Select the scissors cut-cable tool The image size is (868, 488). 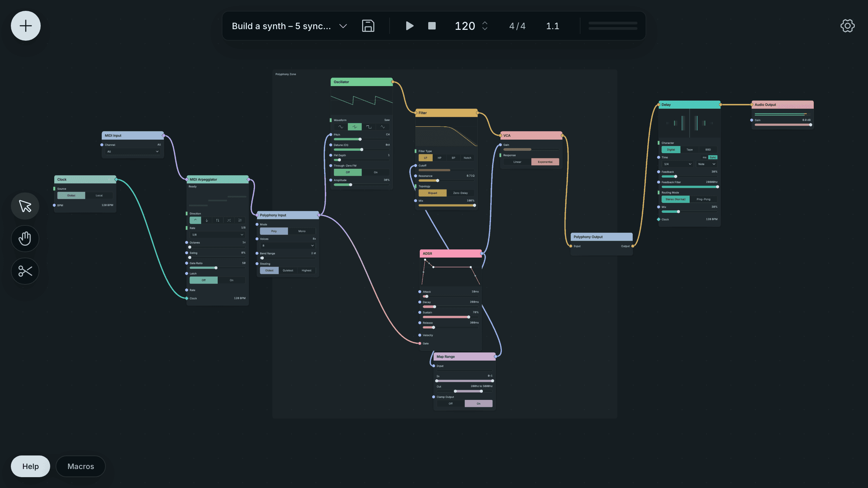click(25, 271)
